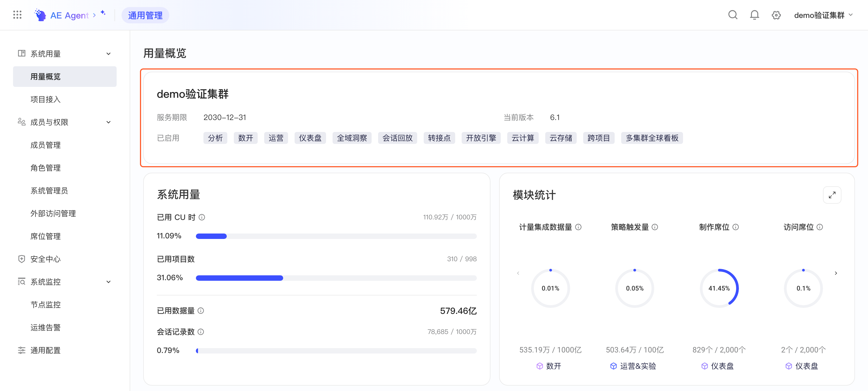
Task: Click info icon beside 计量集成数据量
Action: pos(578,227)
